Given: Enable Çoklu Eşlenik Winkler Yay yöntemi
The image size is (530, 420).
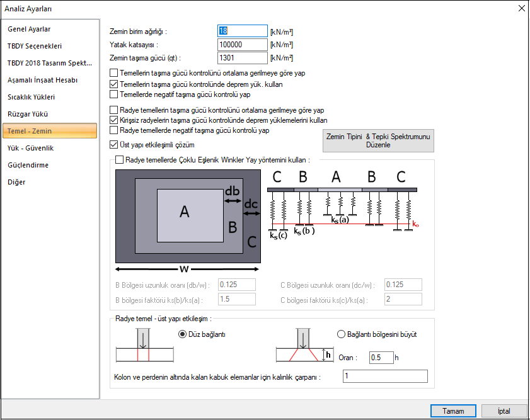Looking at the screenshot, I should (x=120, y=160).
